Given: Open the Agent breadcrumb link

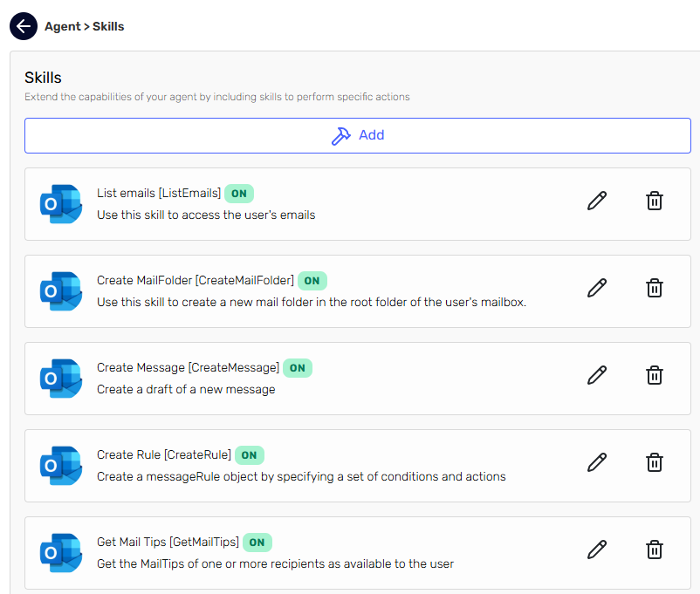Looking at the screenshot, I should pos(62,27).
